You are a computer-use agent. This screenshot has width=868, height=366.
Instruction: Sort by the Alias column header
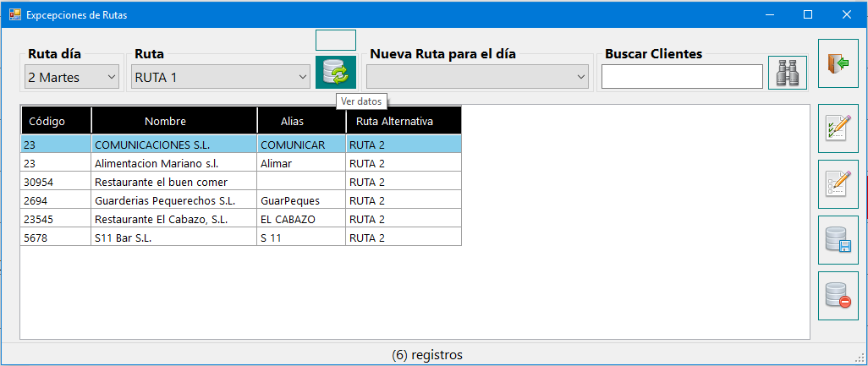point(301,121)
